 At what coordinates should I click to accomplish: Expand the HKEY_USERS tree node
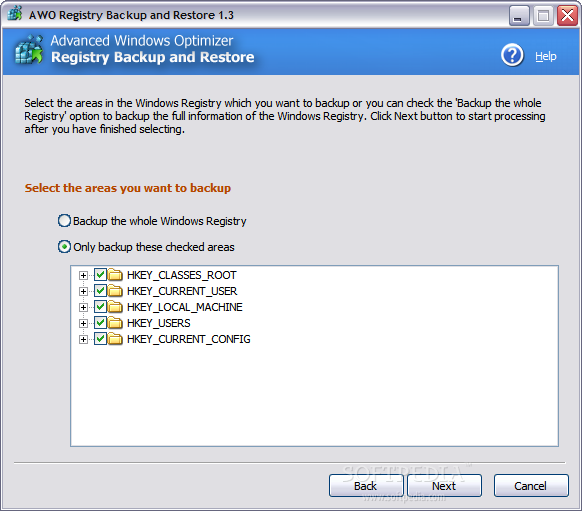(x=83, y=323)
